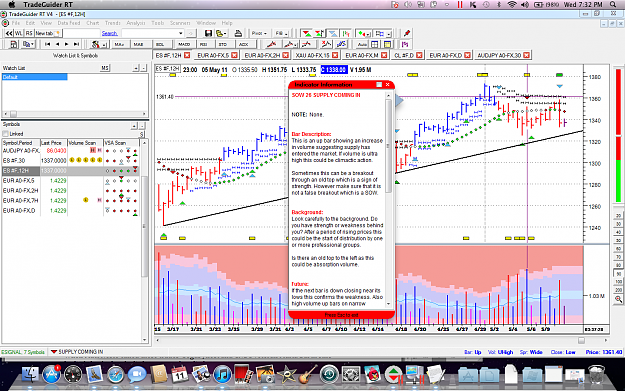The width and height of the screenshot is (625, 391).
Task: Open iTunes from the Dock
Action: click(222, 374)
